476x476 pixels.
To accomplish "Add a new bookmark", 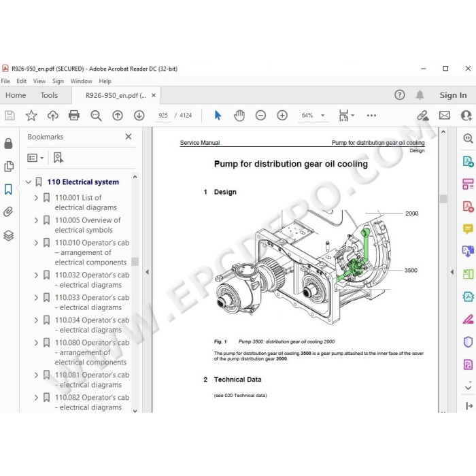I will coord(58,158).
